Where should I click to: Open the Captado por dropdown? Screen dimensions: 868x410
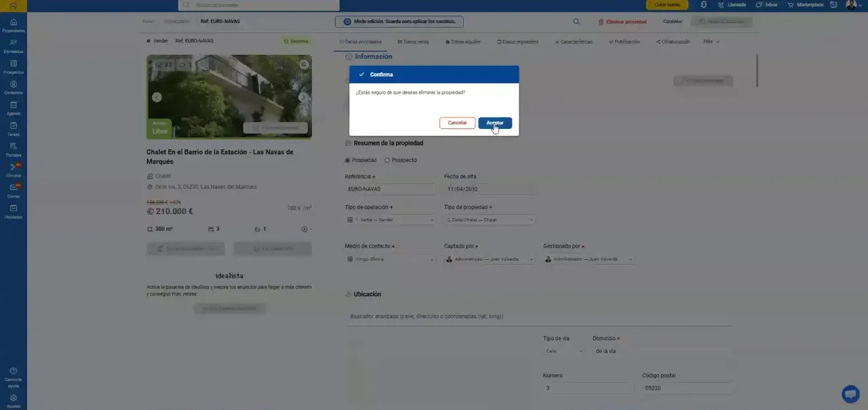point(489,259)
